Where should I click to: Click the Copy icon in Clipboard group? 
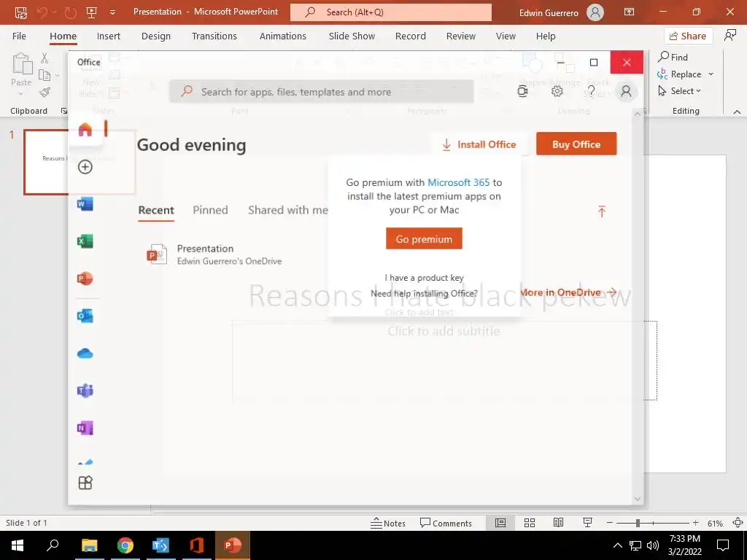pos(44,75)
